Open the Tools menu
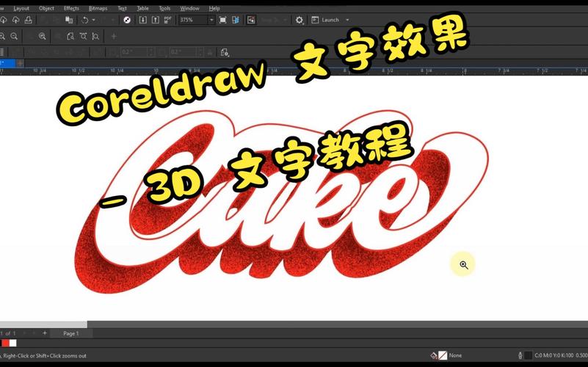 [x=164, y=8]
